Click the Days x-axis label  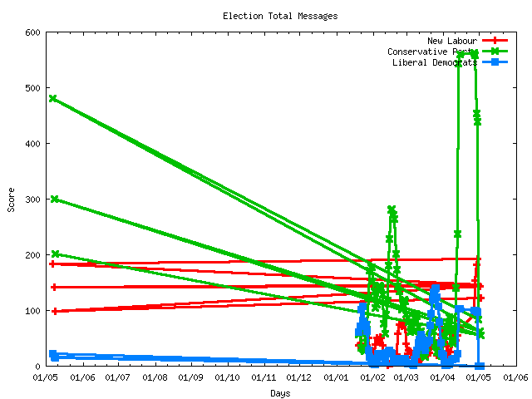pos(280,392)
